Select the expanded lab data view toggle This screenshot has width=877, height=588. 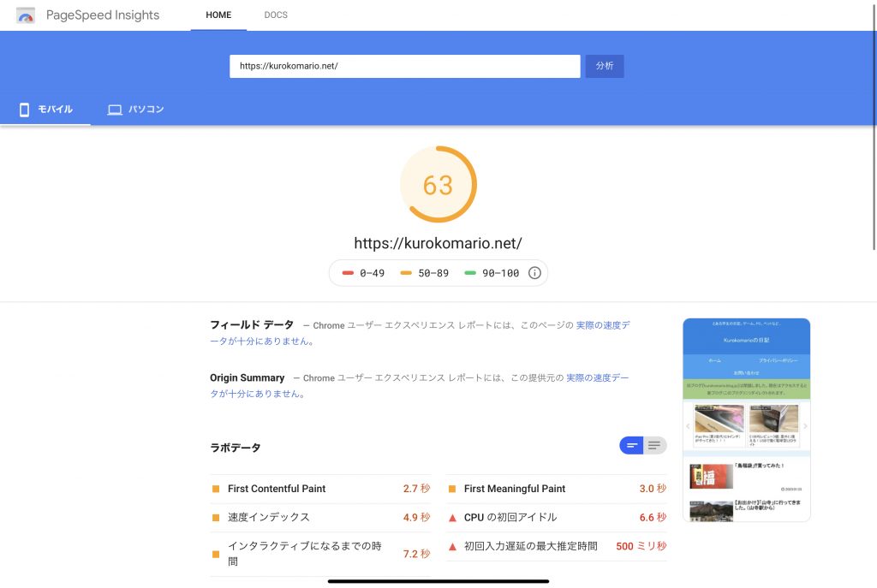(x=654, y=445)
